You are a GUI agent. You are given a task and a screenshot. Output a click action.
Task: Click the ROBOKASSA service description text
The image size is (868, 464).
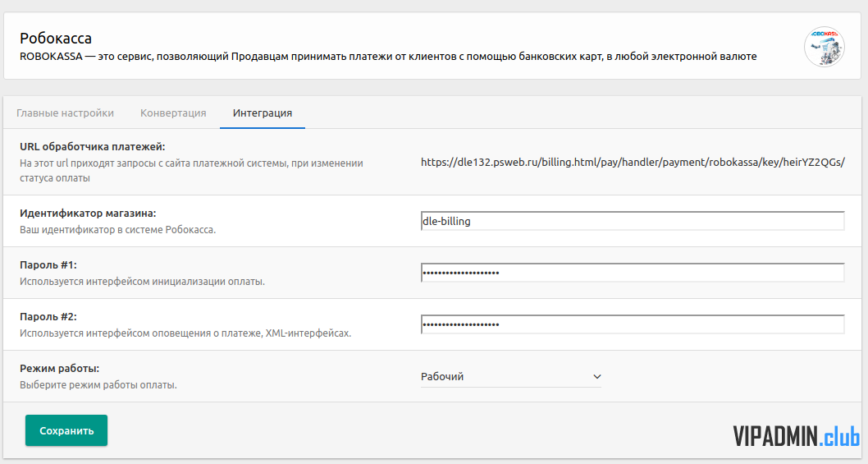[388, 57]
